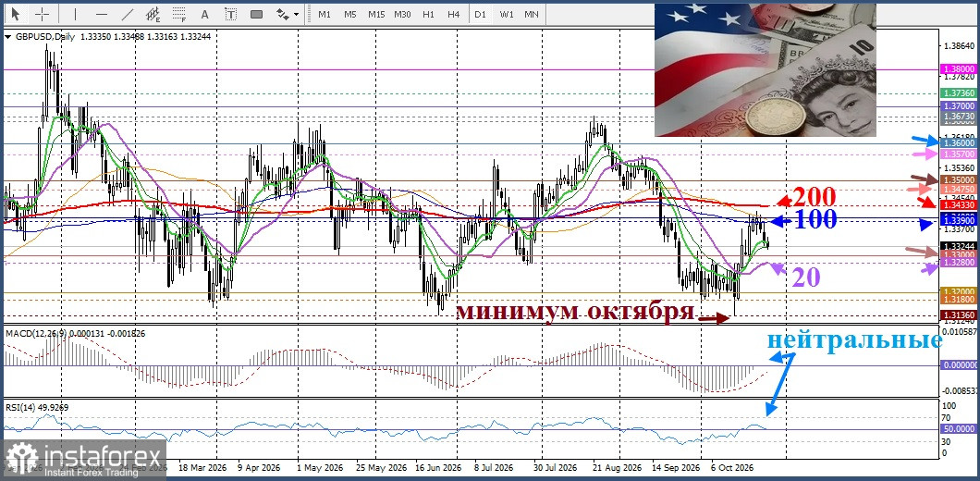
Task: Choose the Draw horizontal line tool
Action: 102,13
